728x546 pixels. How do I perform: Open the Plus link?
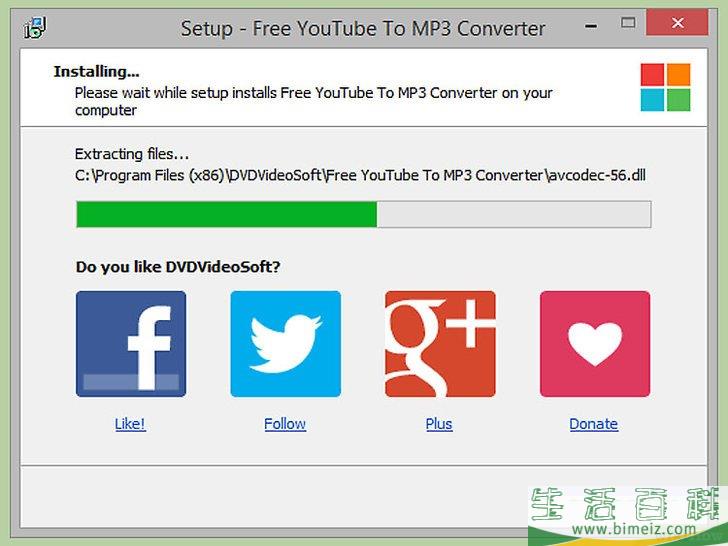point(439,424)
